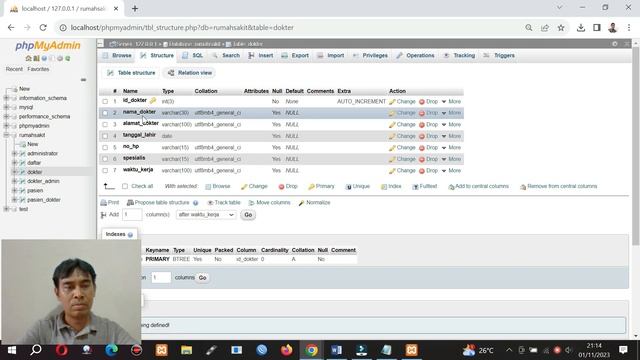Viewport: 640px width, 360px height.
Task: Click Fulltext icon in With selected bar
Action: tap(415, 187)
